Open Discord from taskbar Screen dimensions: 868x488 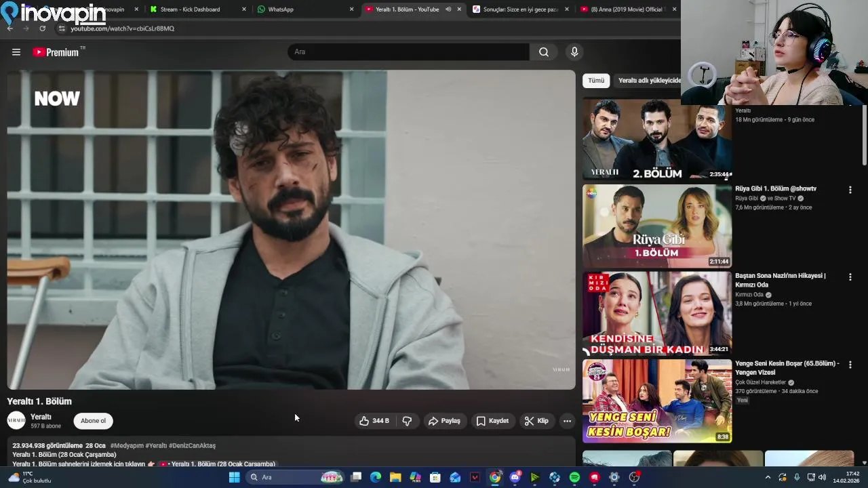[515, 477]
